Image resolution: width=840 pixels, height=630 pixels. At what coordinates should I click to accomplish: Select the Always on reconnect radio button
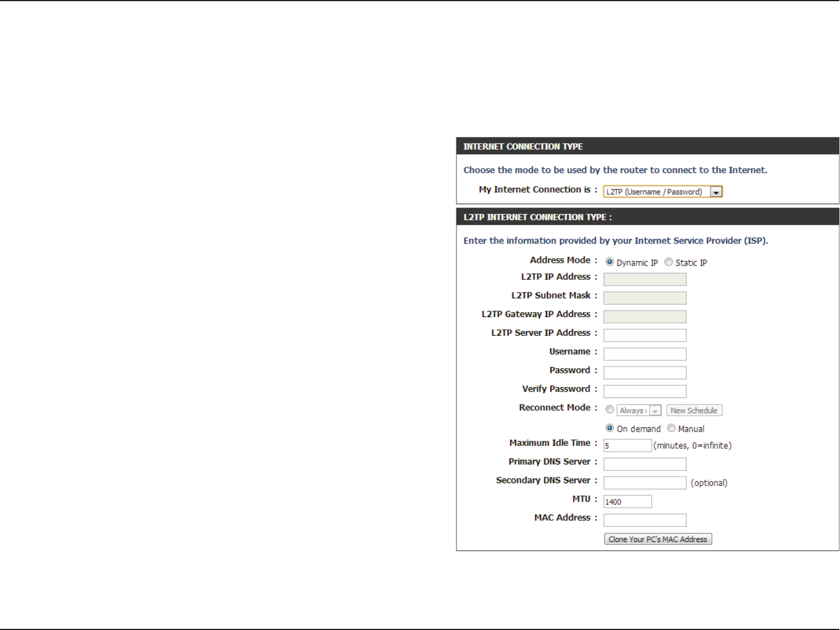pyautogui.click(x=610, y=410)
